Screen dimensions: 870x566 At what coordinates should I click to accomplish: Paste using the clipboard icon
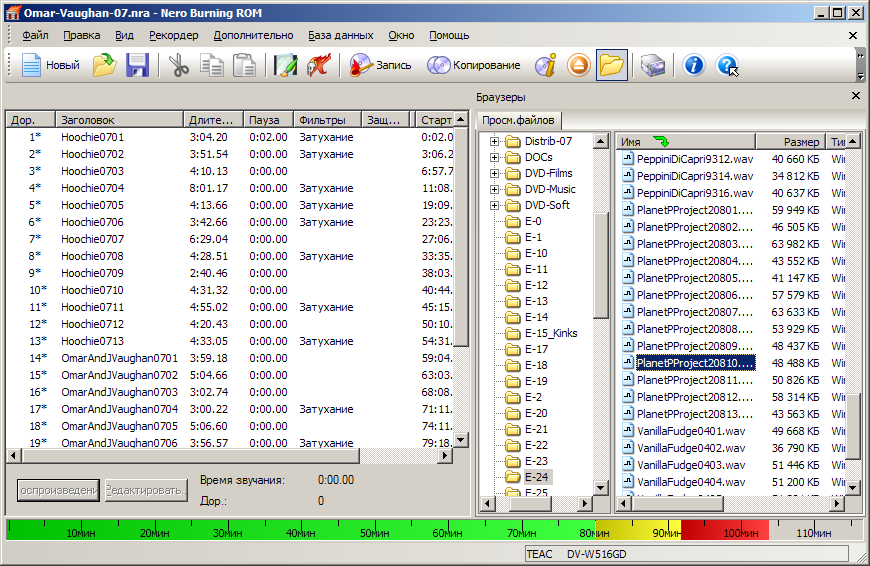tap(244, 65)
